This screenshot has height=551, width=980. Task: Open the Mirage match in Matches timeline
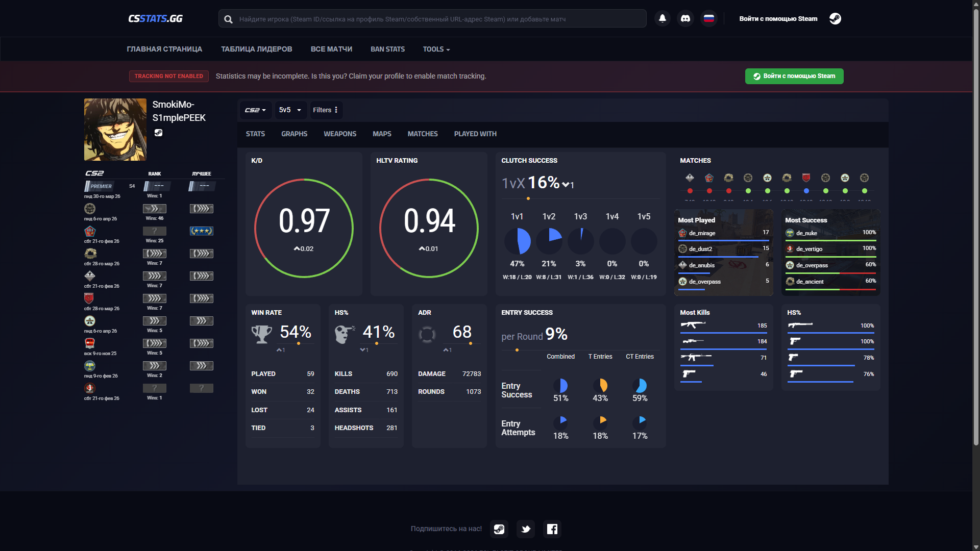click(x=709, y=178)
